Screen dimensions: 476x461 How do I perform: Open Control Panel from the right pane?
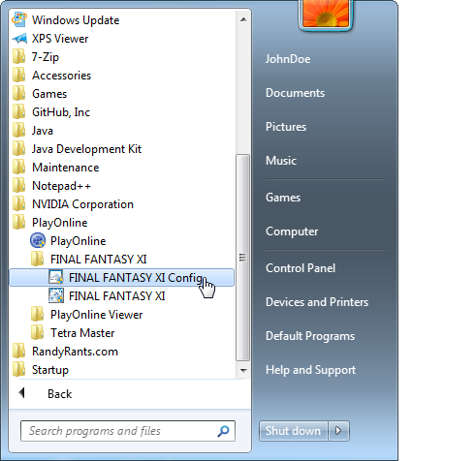coord(301,268)
